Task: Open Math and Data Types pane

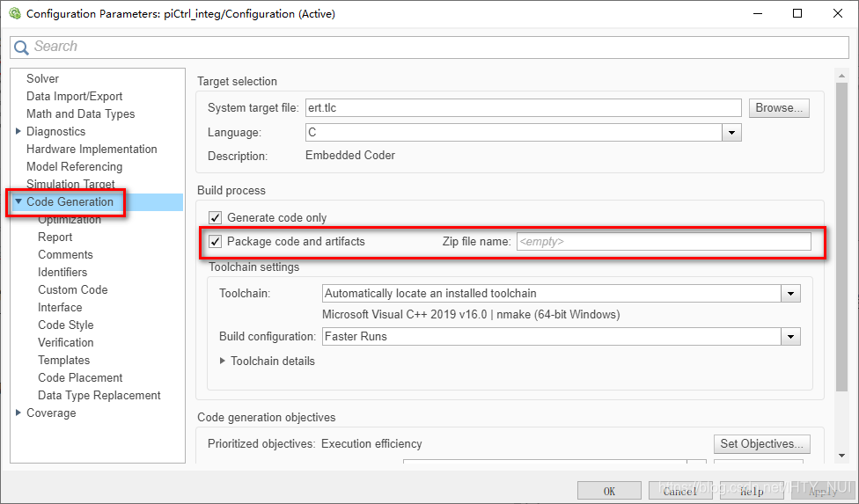Action: tap(80, 113)
